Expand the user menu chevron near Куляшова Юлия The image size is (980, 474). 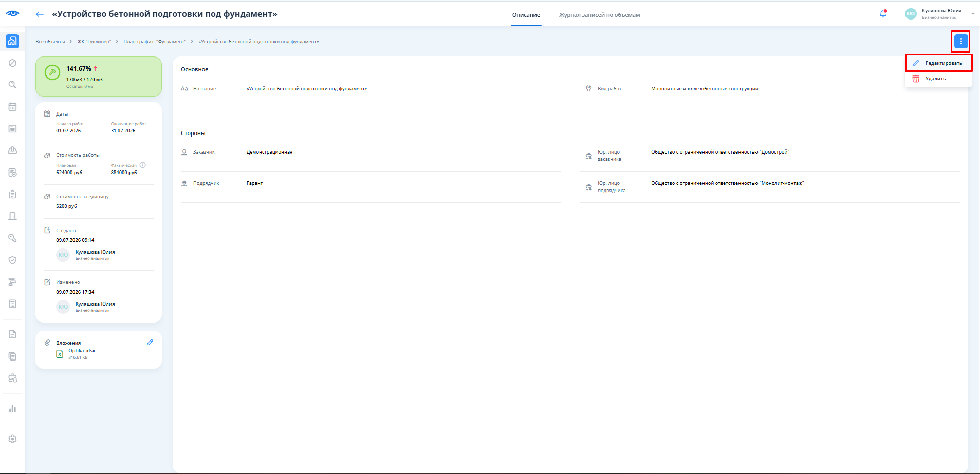[x=973, y=14]
